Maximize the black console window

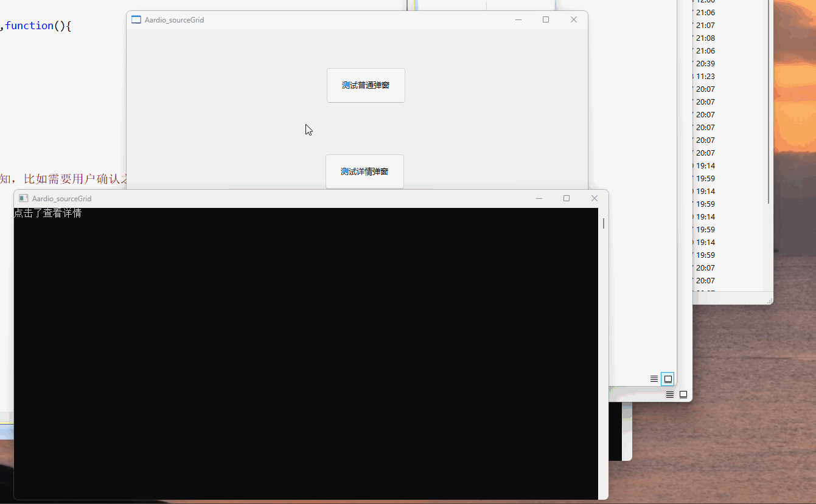click(567, 198)
